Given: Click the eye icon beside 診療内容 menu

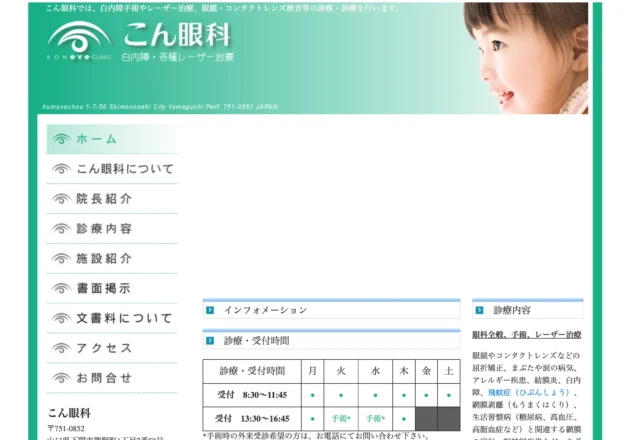Looking at the screenshot, I should click(x=61, y=229).
